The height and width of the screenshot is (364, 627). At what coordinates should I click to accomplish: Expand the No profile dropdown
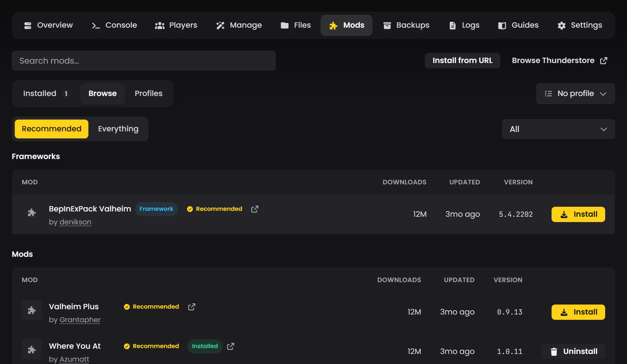[575, 94]
